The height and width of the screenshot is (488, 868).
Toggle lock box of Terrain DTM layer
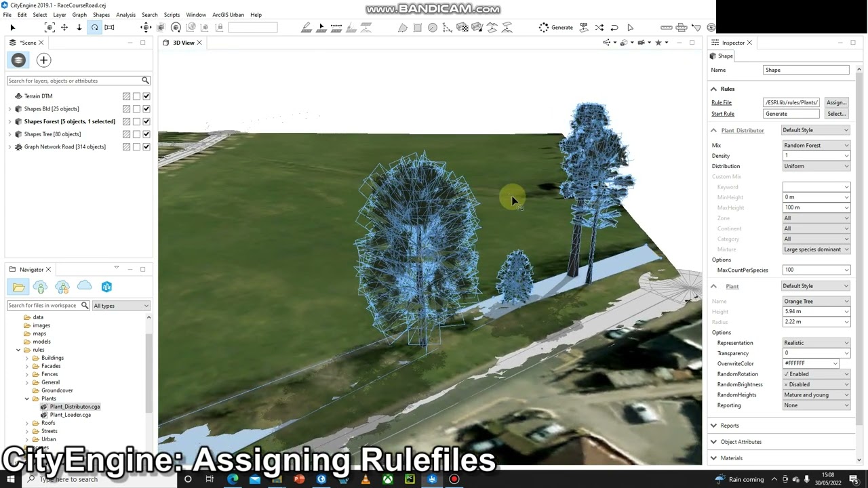pyautogui.click(x=136, y=96)
